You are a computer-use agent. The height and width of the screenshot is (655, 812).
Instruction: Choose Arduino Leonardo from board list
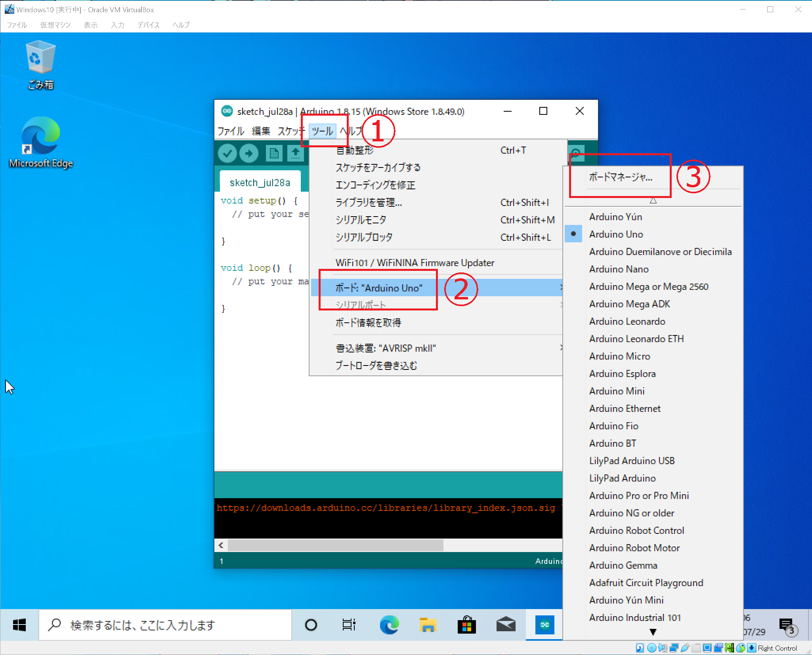point(627,321)
